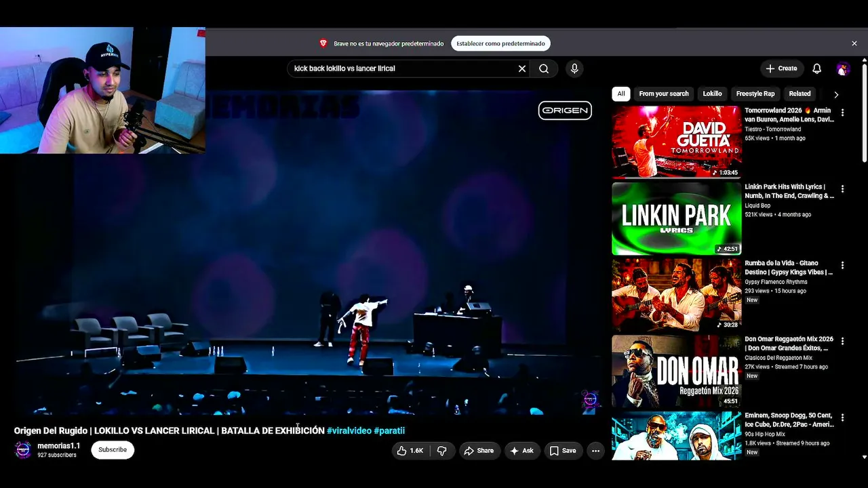Open Eminem, Snoop Dogg, 50 Cent title
The width and height of the screenshot is (868, 488).
tap(789, 420)
